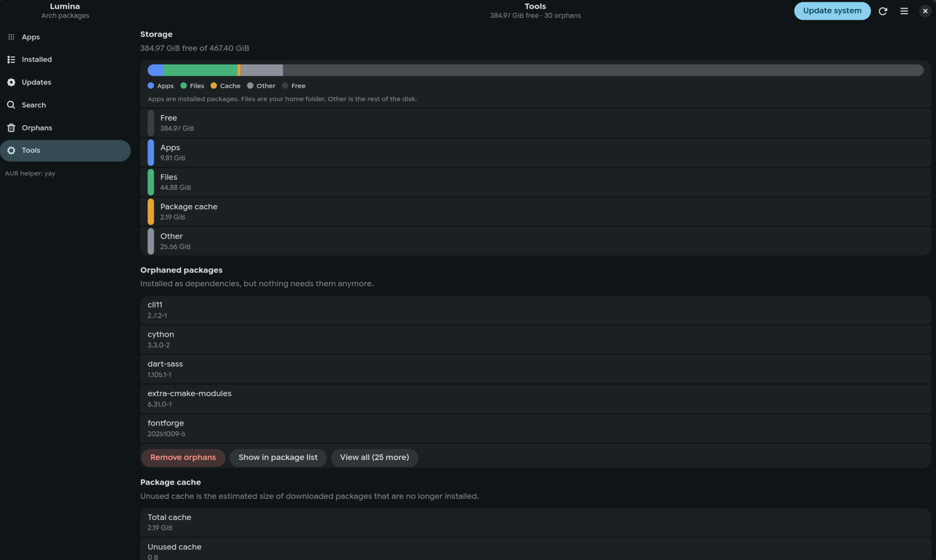The image size is (936, 560).
Task: Select the Other 25.56 GiB storage row
Action: (535, 241)
